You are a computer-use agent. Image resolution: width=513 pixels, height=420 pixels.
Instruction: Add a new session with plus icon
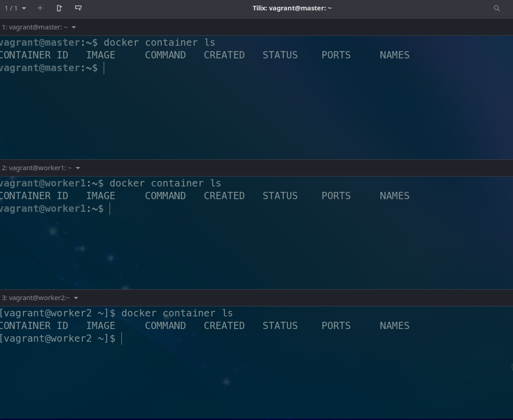[x=40, y=8]
